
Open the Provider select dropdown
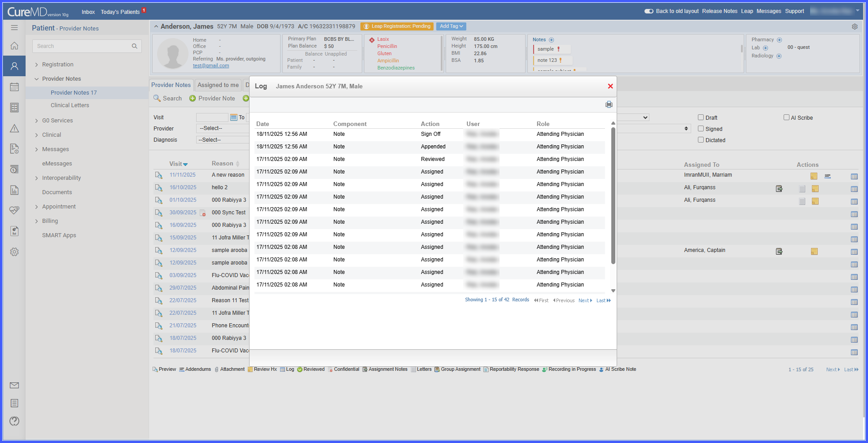(223, 128)
